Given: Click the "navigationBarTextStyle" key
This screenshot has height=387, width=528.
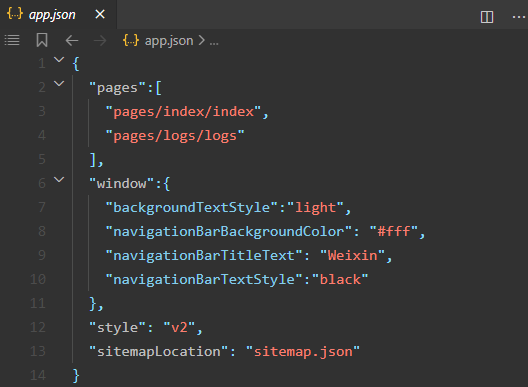Looking at the screenshot, I should click(x=204, y=279).
